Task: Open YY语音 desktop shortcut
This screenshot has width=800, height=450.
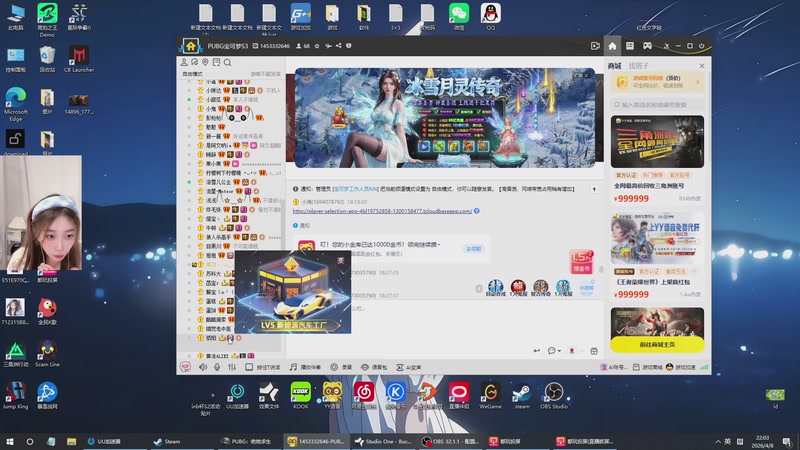Action: pos(332,395)
